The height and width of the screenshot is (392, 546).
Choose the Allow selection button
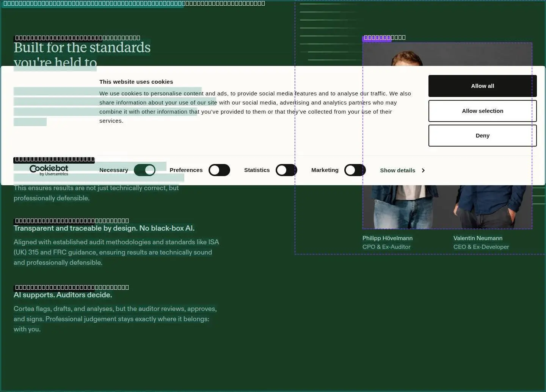(x=483, y=111)
